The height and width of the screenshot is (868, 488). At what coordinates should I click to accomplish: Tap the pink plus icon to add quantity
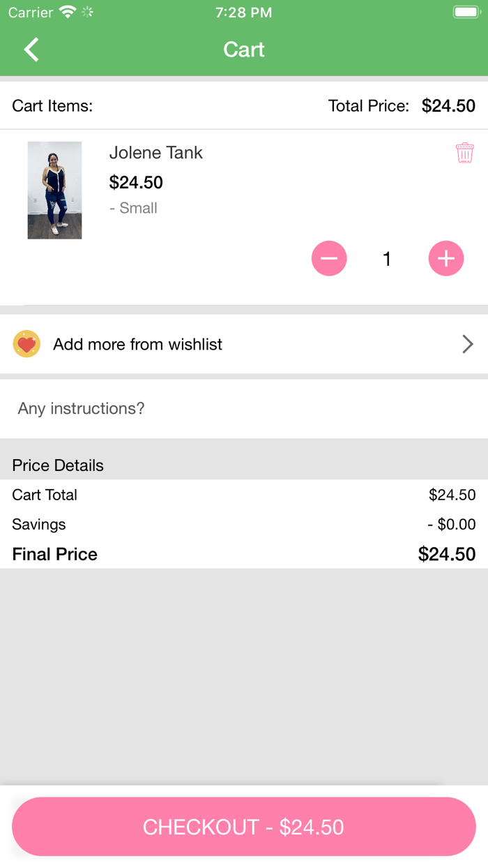tap(445, 258)
